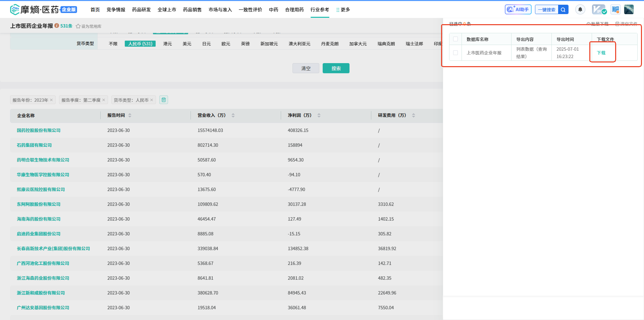Select currency option 英镑
The height and width of the screenshot is (320, 644).
246,44
